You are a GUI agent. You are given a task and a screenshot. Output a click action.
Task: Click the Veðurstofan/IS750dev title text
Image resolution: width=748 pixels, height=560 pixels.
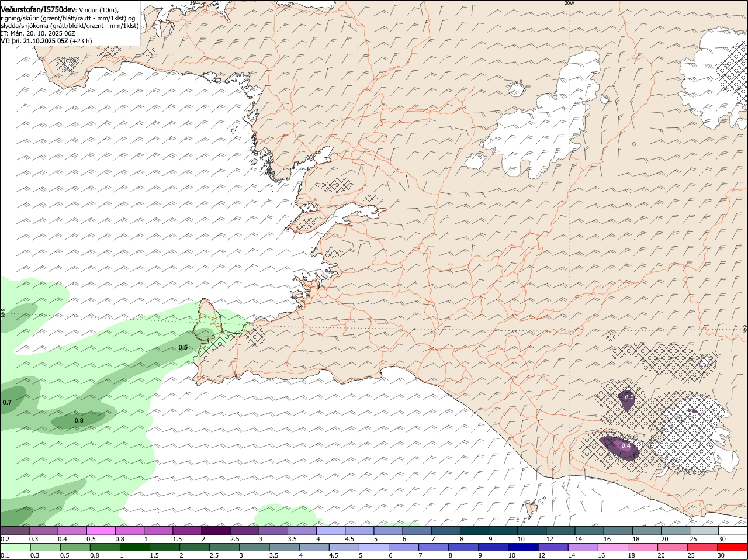pos(38,10)
